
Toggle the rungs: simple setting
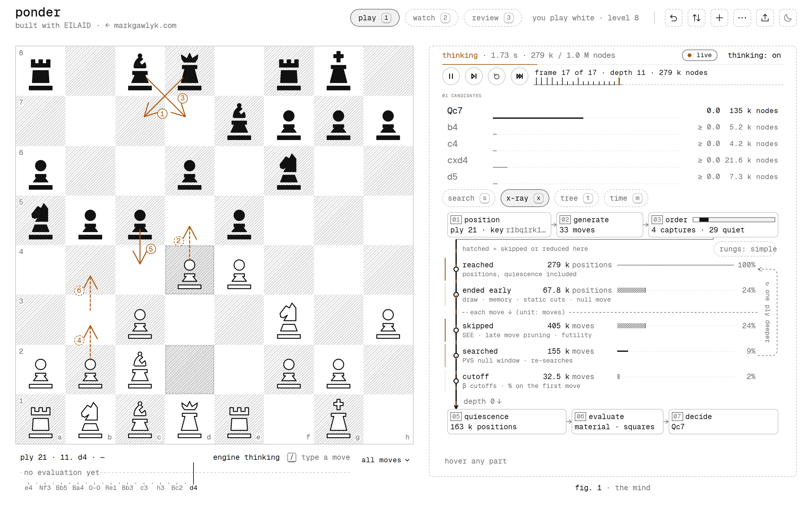(x=745, y=249)
